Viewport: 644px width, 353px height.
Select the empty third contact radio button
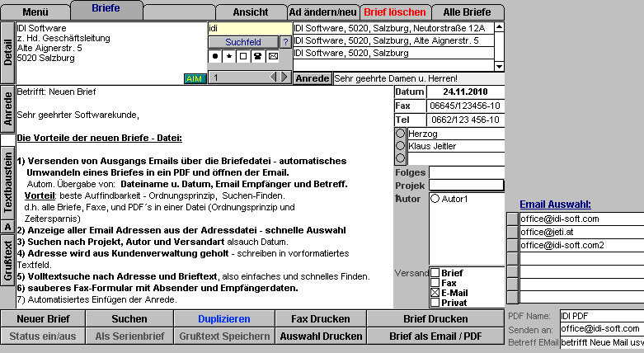[x=401, y=158]
